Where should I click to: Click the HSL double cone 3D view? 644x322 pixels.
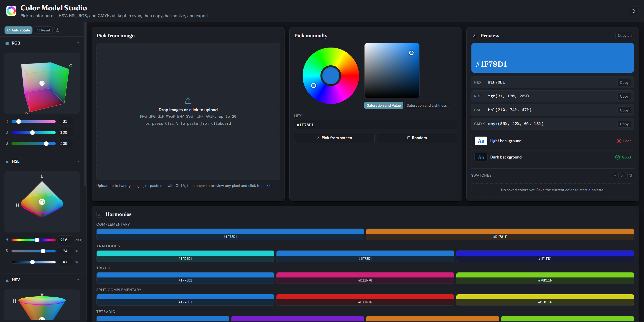pyautogui.click(x=42, y=202)
